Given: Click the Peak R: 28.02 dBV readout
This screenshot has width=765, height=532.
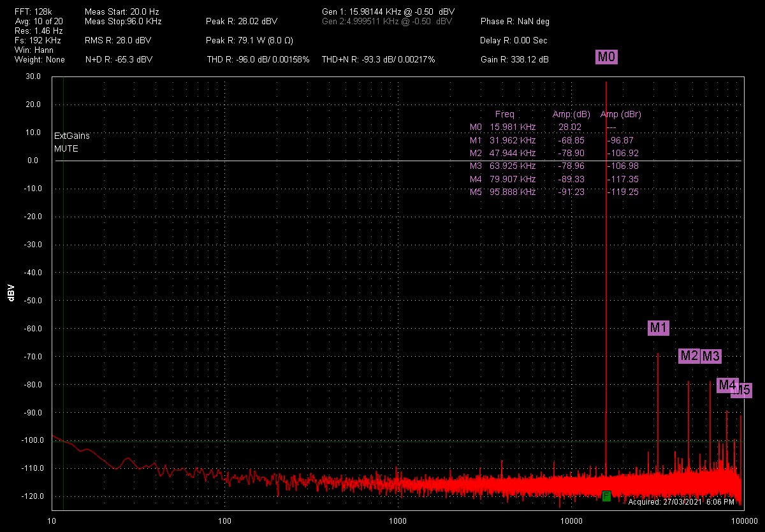Looking at the screenshot, I should tap(242, 21).
